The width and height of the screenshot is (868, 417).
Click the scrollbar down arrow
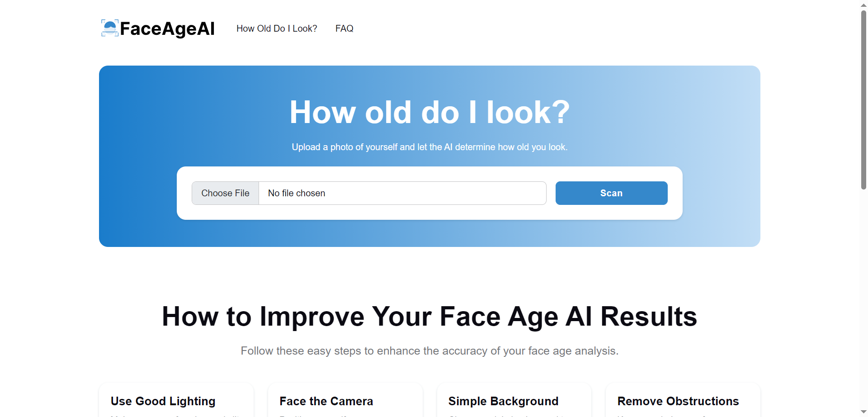pyautogui.click(x=863, y=412)
